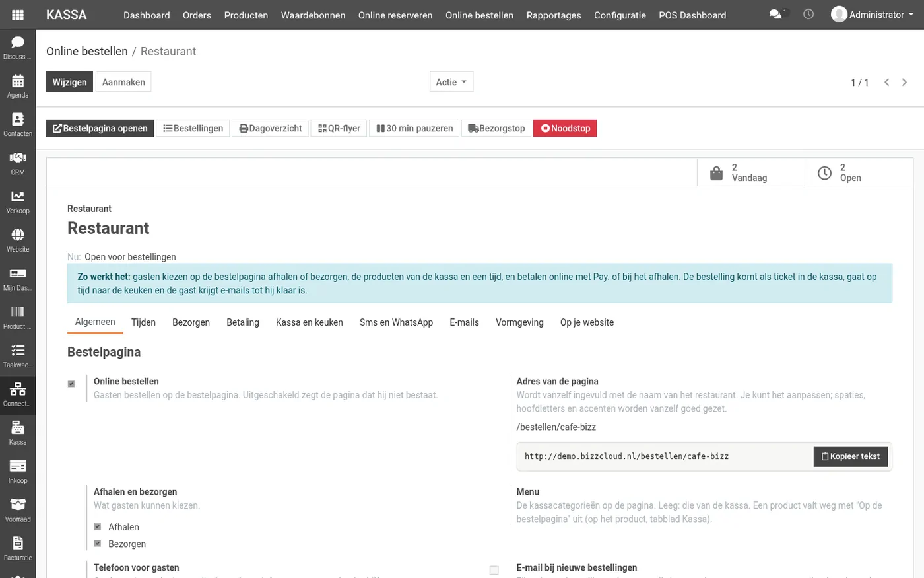Click Bestelpagina openen button
Viewport: 924px width, 578px height.
(x=100, y=128)
